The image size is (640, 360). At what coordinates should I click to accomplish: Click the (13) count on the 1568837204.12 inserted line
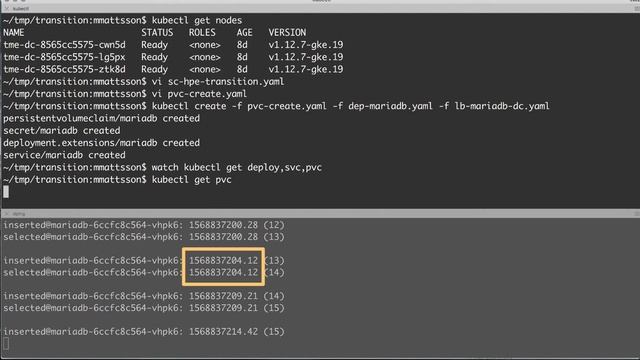274,260
